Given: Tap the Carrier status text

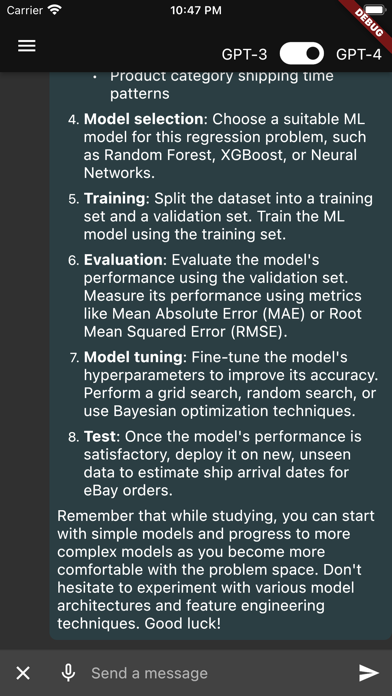Looking at the screenshot, I should point(25,10).
